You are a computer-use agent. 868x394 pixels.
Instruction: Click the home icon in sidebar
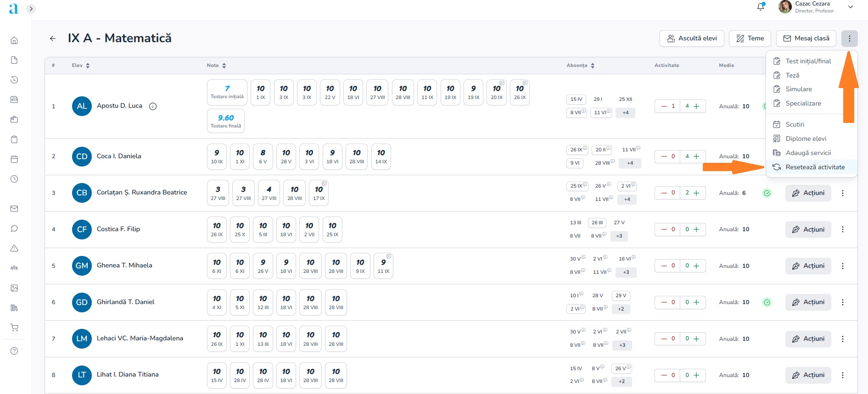[14, 40]
